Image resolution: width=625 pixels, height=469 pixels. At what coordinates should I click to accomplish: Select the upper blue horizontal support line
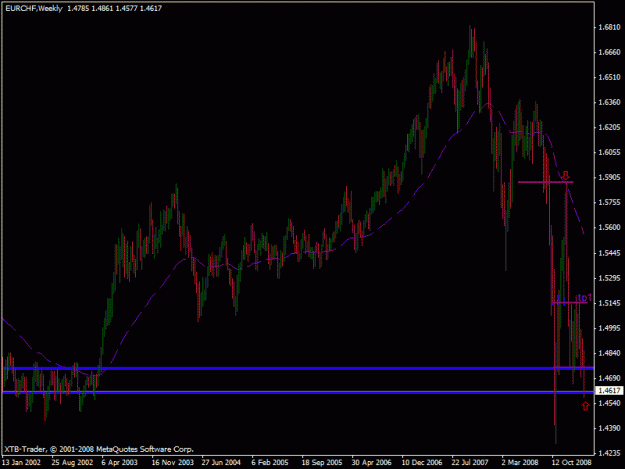pyautogui.click(x=298, y=368)
